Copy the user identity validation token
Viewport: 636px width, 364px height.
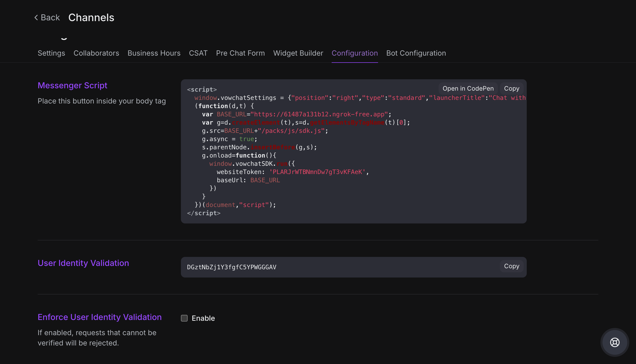[512, 266]
